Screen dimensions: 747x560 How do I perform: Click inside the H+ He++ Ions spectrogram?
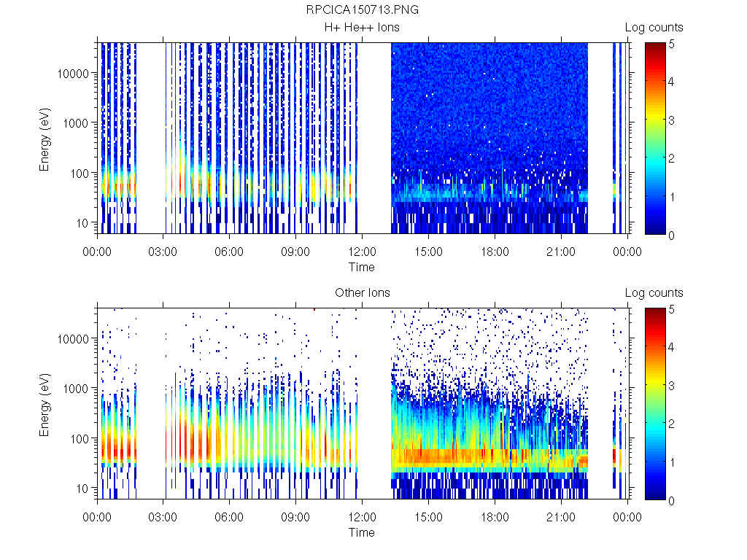(x=363, y=138)
